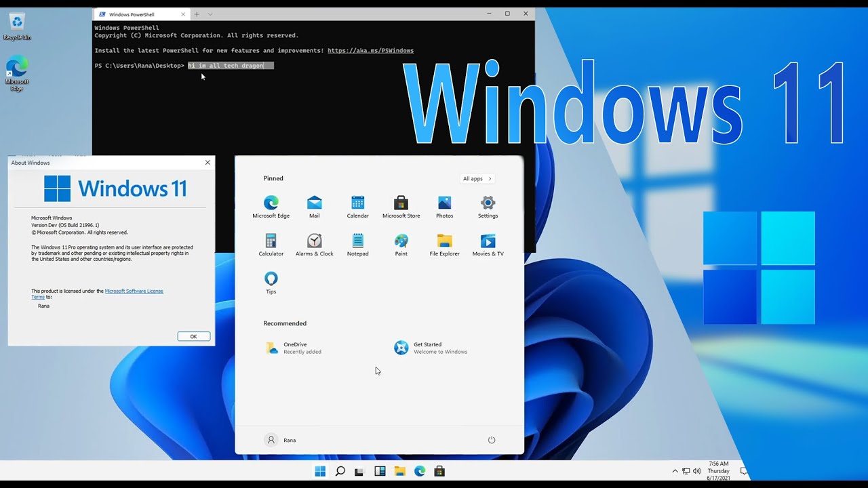868x488 pixels.
Task: Open Settings from pinned apps
Action: pyautogui.click(x=488, y=207)
